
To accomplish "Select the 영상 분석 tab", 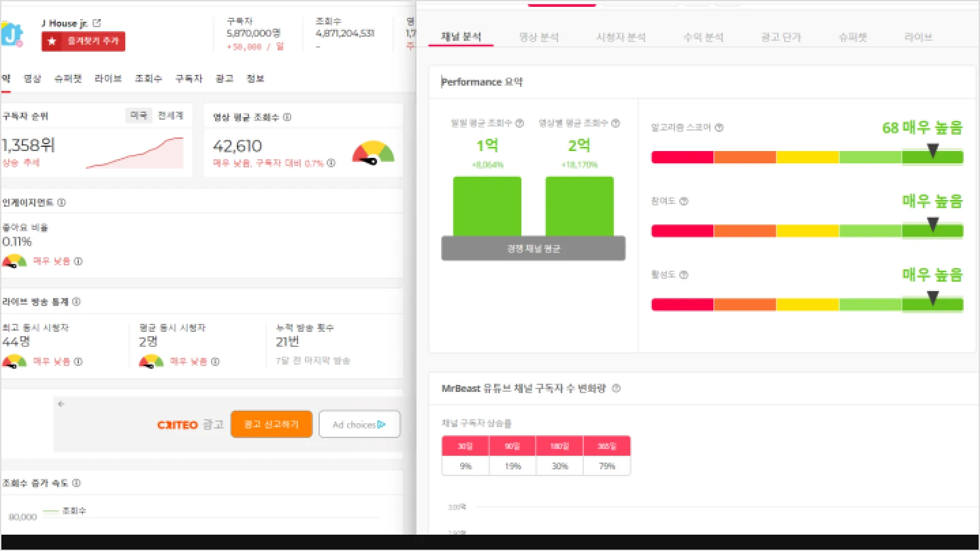I will 538,37.
